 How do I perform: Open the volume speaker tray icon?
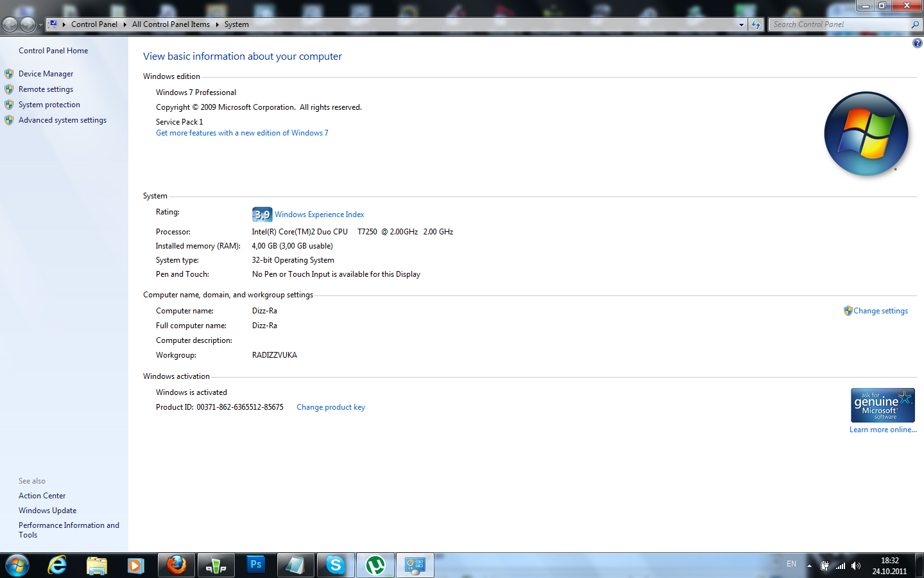[856, 566]
